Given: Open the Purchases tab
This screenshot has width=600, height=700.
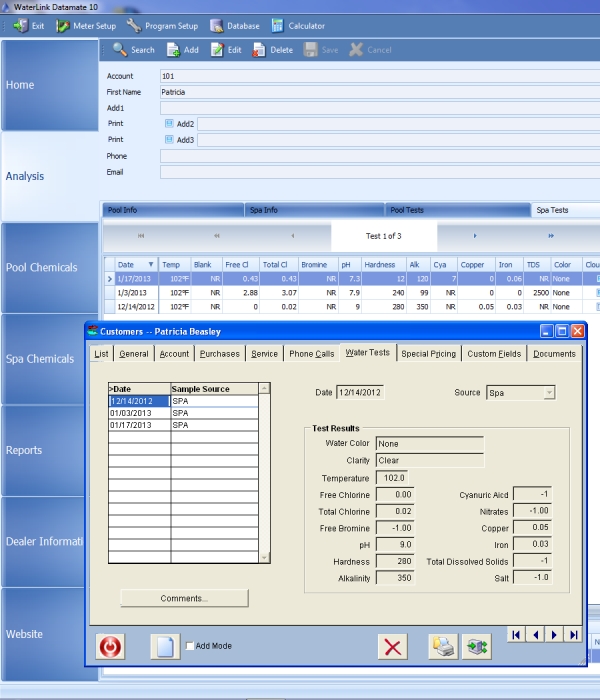Looking at the screenshot, I should (x=220, y=354).
